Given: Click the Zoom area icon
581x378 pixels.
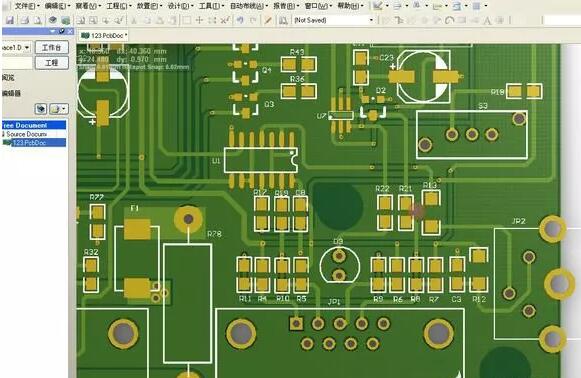Looking at the screenshot, I should point(93,20).
